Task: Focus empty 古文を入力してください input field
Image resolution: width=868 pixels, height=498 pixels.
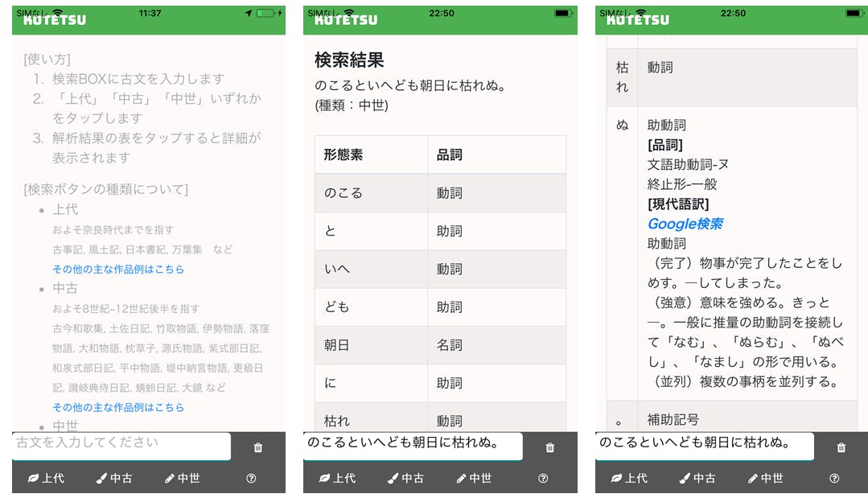Action: pyautogui.click(x=121, y=444)
